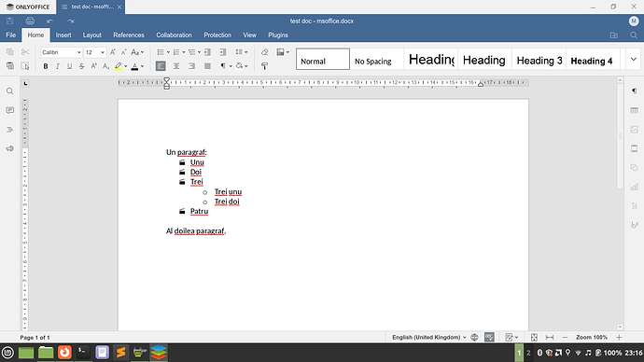Expand the multilevel list dropdown
644x362 pixels.
point(199,52)
